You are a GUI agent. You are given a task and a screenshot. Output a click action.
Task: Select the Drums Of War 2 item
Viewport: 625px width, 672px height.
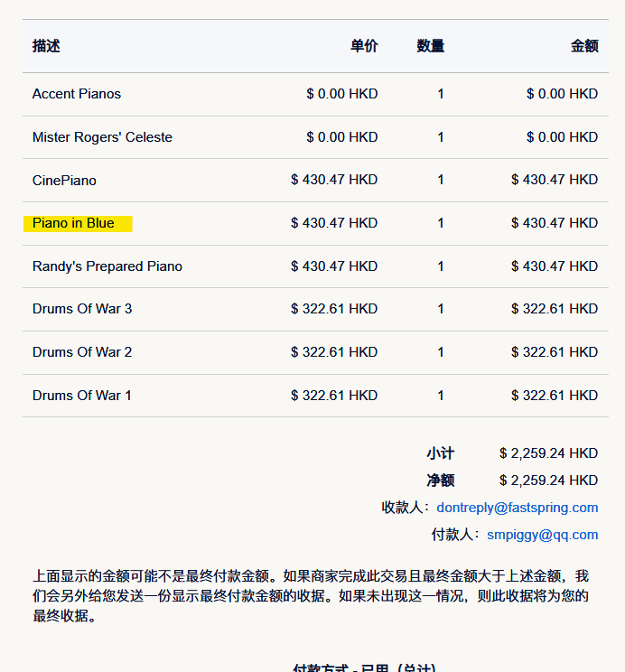(x=82, y=352)
